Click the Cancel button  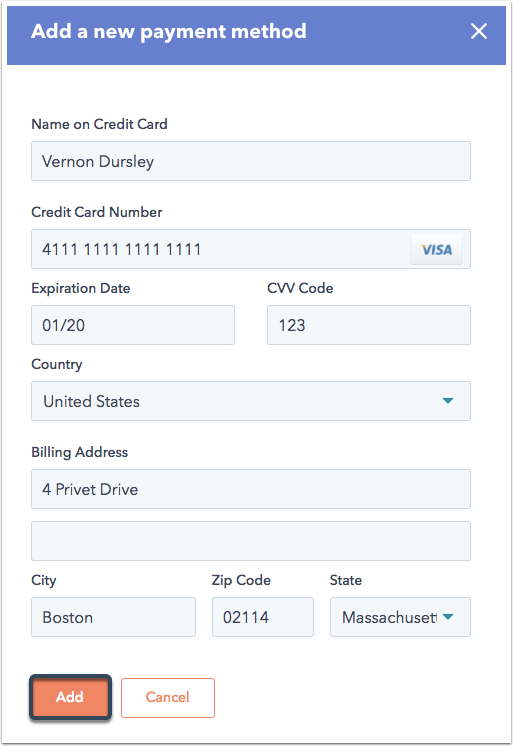(x=168, y=697)
